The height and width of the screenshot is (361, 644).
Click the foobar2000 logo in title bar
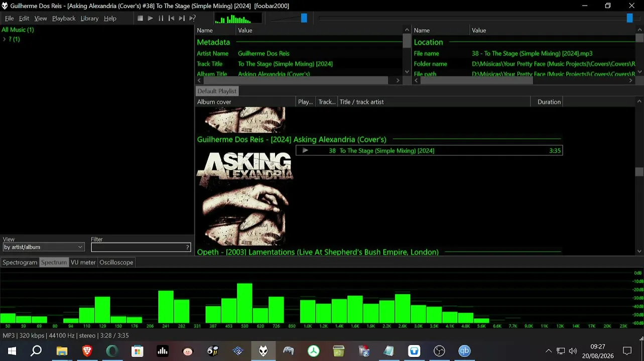click(5, 6)
